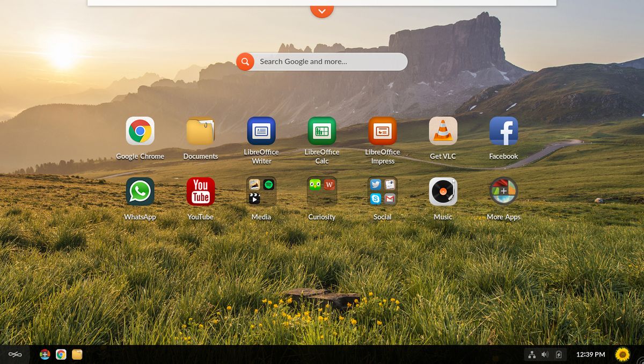
Task: Open the file manager from the taskbar
Action: [77, 354]
